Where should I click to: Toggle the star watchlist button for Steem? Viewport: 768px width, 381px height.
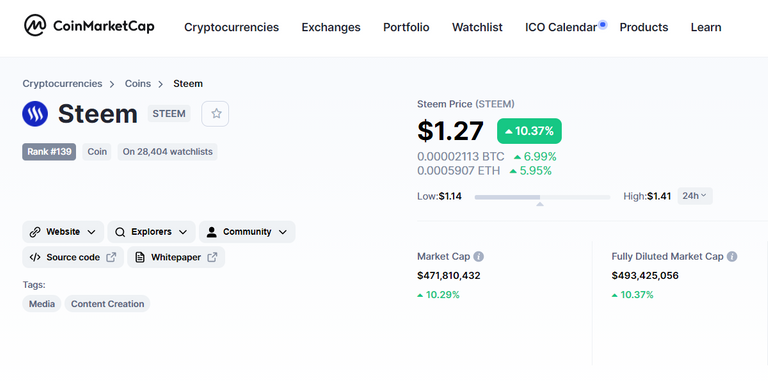216,114
